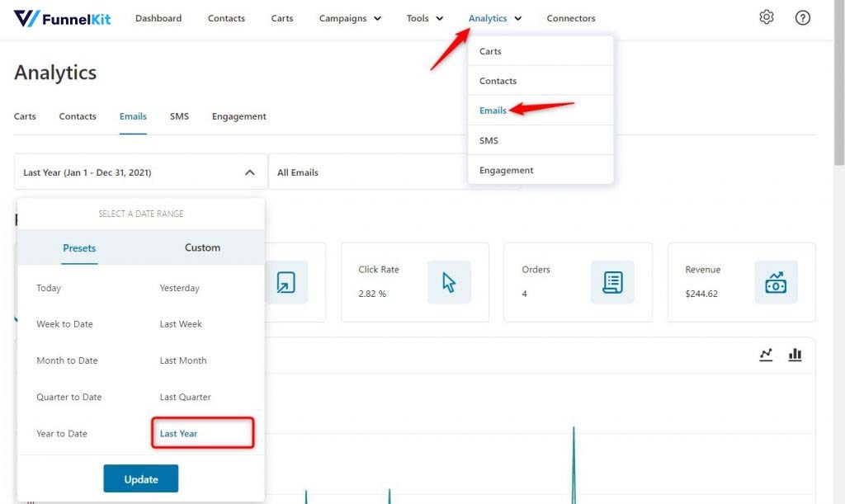
Task: Collapse the Analytics dropdown menu
Action: click(495, 18)
